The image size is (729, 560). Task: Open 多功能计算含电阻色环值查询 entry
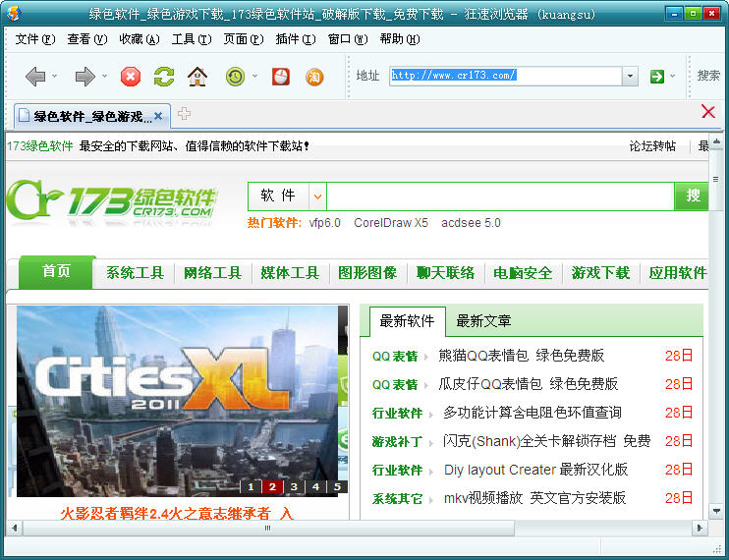(533, 413)
